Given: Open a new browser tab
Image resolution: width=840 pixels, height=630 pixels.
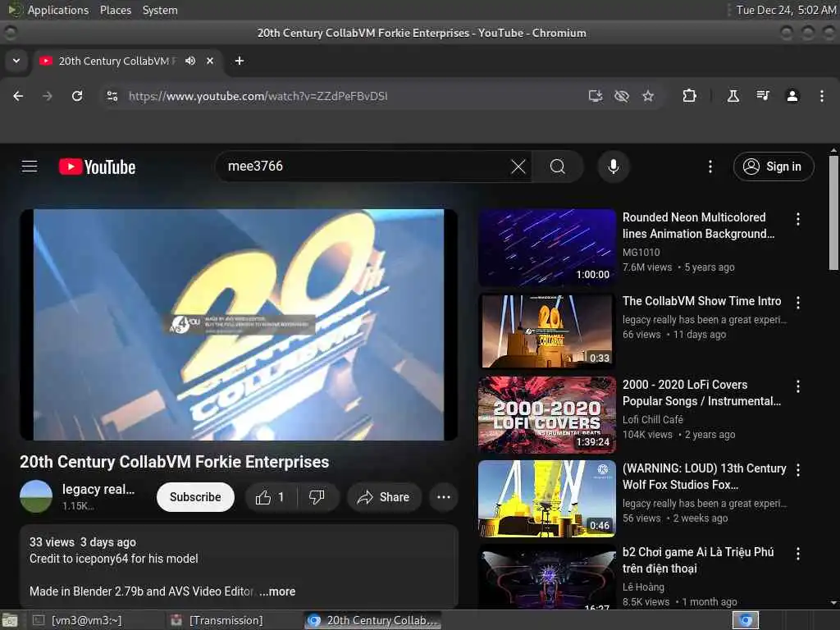Looking at the screenshot, I should click(x=240, y=61).
